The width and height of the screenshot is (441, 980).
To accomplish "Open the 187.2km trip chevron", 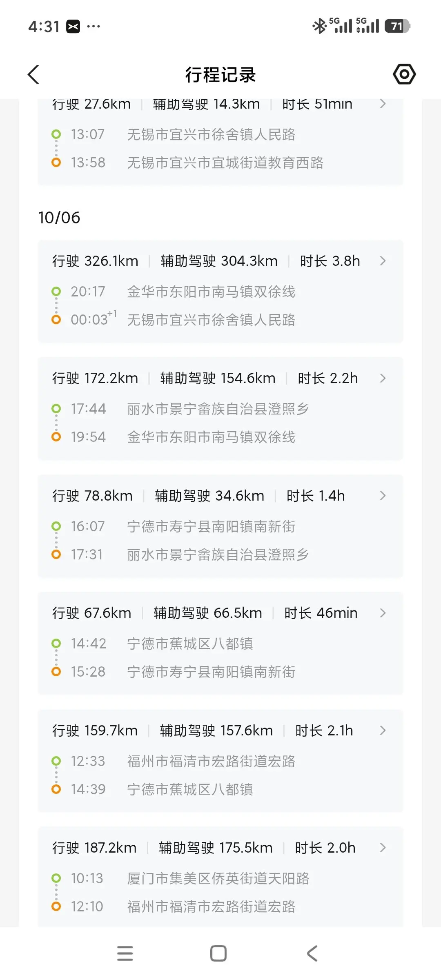I will pos(383,848).
